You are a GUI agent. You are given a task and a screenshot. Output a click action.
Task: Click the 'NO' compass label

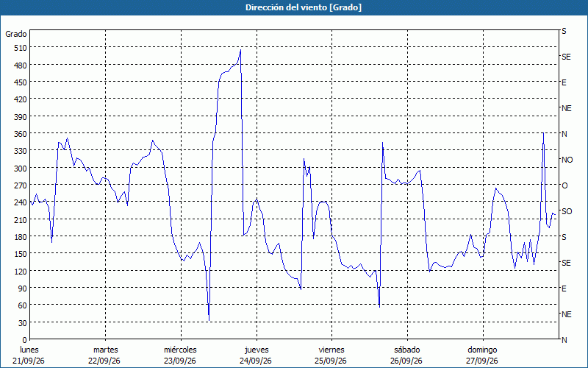tap(567, 160)
